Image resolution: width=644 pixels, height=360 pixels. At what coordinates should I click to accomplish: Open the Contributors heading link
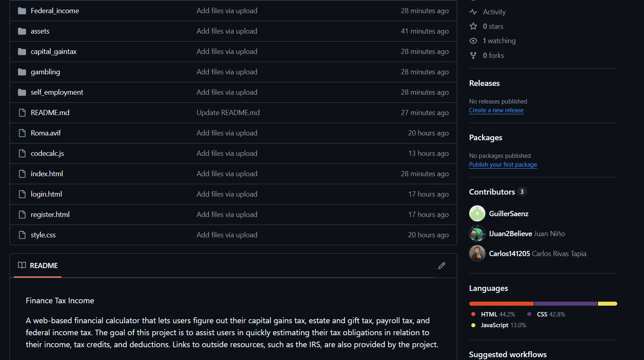click(x=498, y=192)
